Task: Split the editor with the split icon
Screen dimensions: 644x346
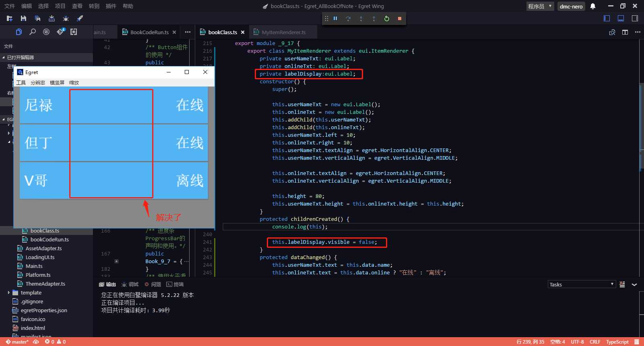Action: [625, 32]
